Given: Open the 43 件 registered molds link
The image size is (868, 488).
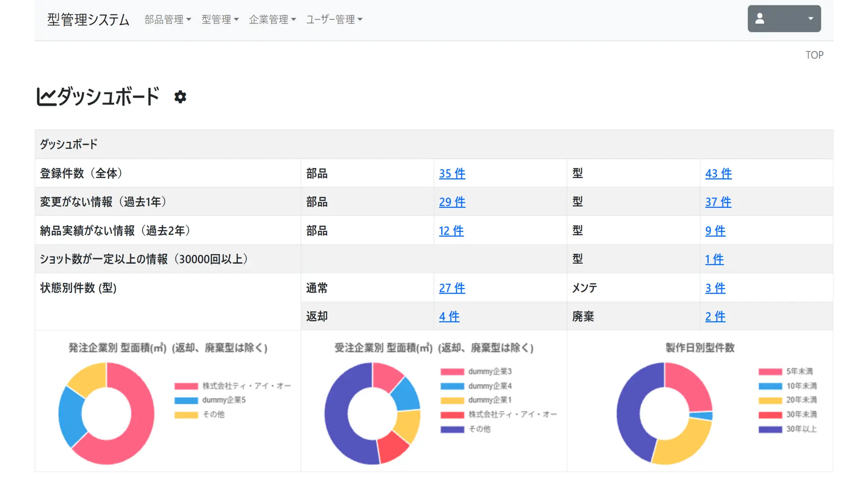Looking at the screenshot, I should (718, 174).
